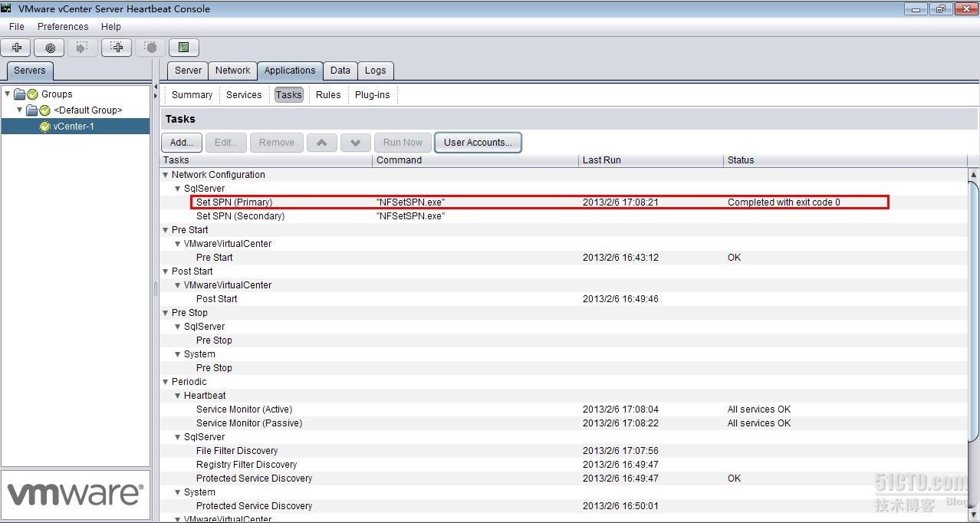Select the Service Monitor (Active) task
The image size is (980, 523).
[564, 410]
